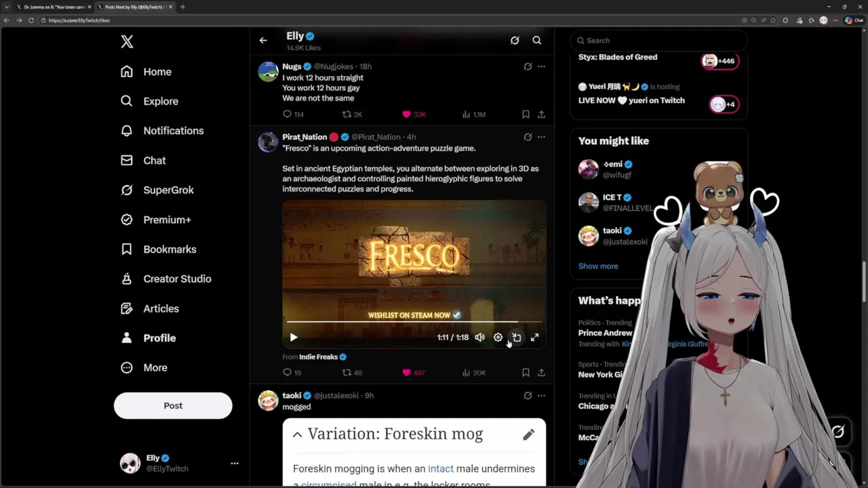868x488 pixels.
Task: Focus the Search input field
Action: coord(658,41)
